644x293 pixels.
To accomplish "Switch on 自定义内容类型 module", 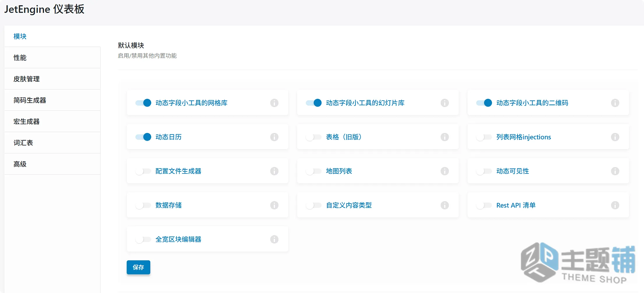I will 314,205.
